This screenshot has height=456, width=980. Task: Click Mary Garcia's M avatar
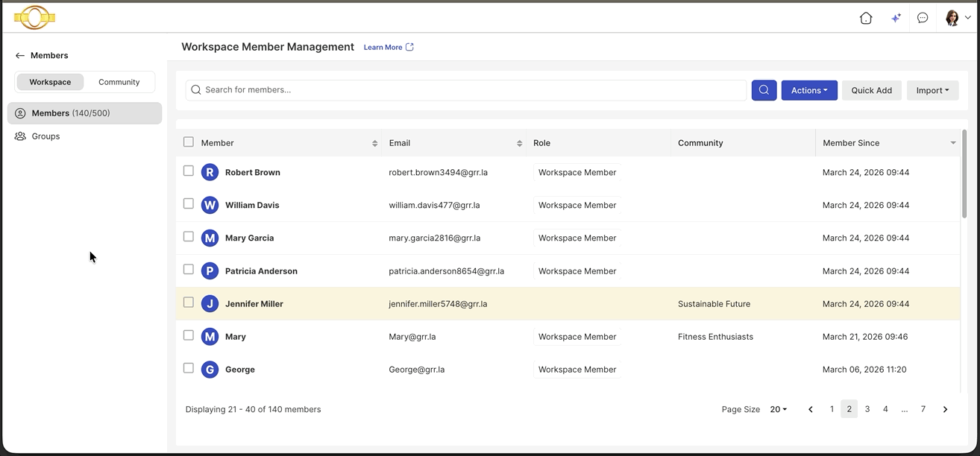(x=210, y=238)
